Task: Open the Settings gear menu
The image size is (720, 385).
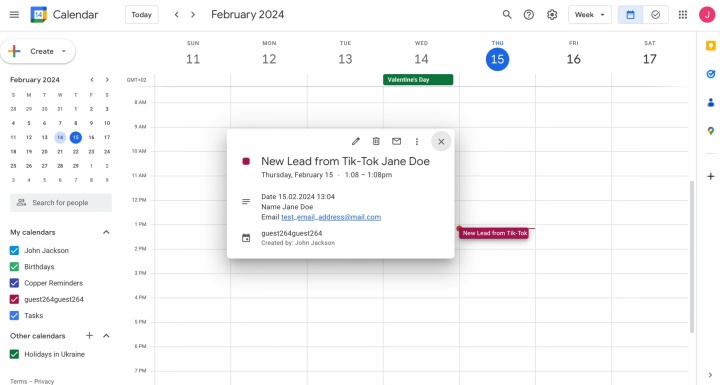Action: (x=552, y=15)
